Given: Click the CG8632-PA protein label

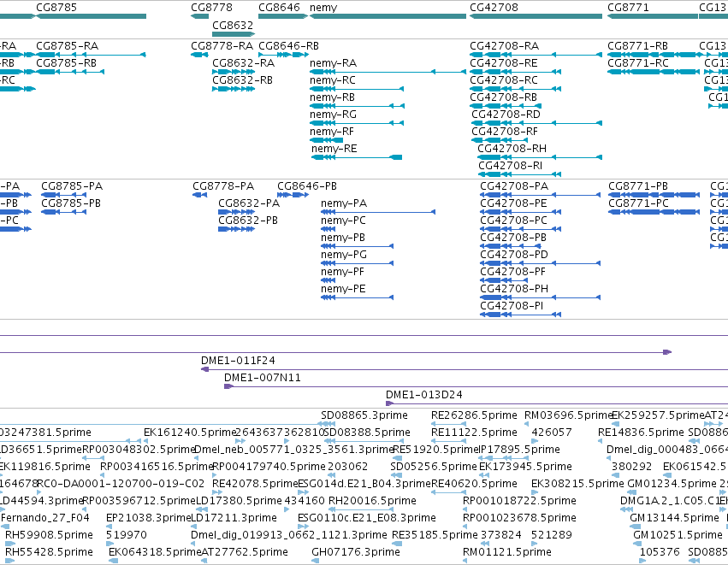Looking at the screenshot, I should click(x=249, y=203).
